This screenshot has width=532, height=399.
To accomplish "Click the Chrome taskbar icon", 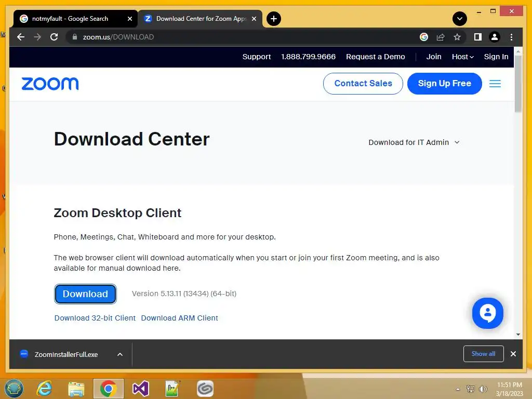I will [109, 389].
